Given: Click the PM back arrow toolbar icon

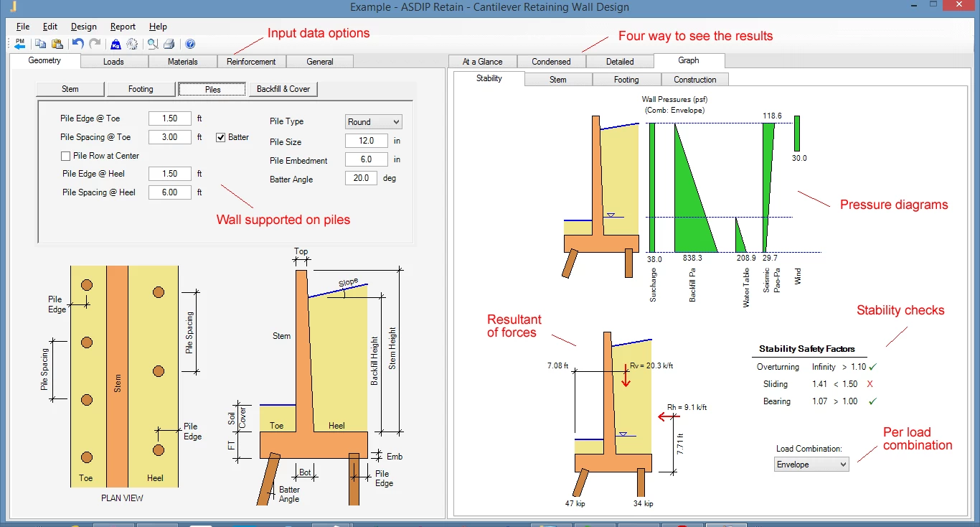Looking at the screenshot, I should pyautogui.click(x=19, y=44).
